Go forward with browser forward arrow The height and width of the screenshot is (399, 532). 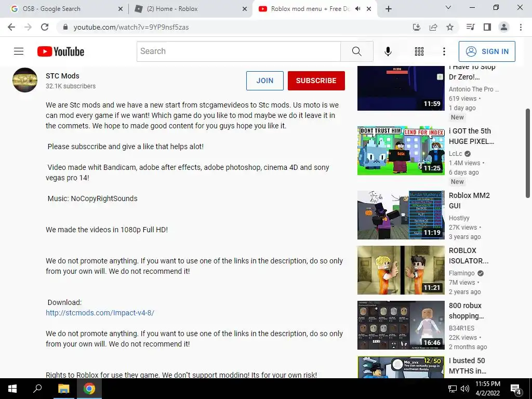tap(28, 27)
